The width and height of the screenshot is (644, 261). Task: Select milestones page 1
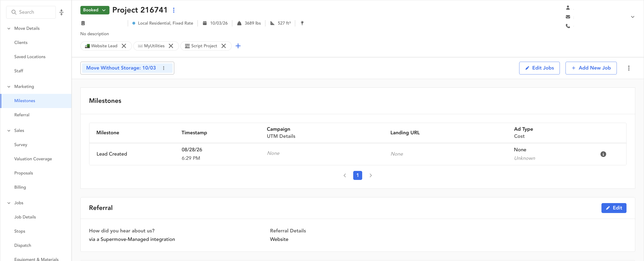click(357, 175)
